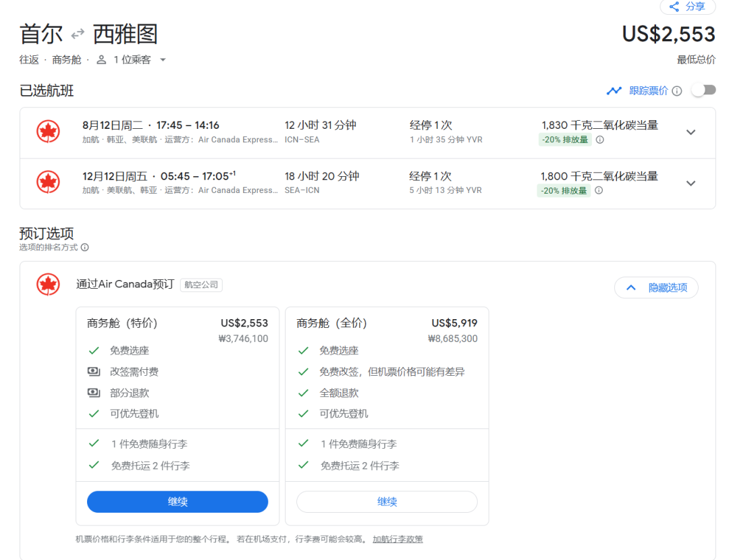Click 1 件免费随身行李 in 特价 card
729x560 pixels.
click(x=148, y=444)
